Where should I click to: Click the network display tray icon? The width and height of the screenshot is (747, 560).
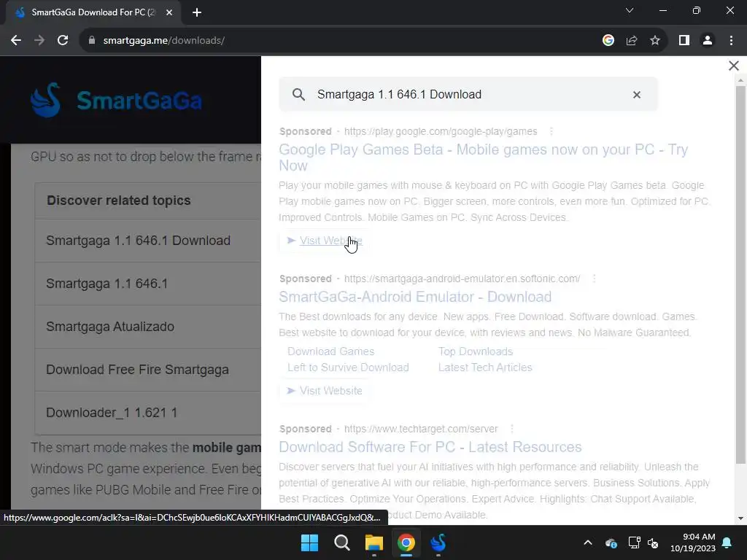(x=634, y=542)
